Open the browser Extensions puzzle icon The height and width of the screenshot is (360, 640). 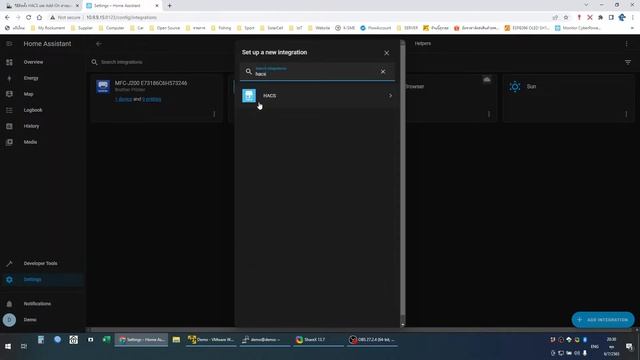pos(600,18)
